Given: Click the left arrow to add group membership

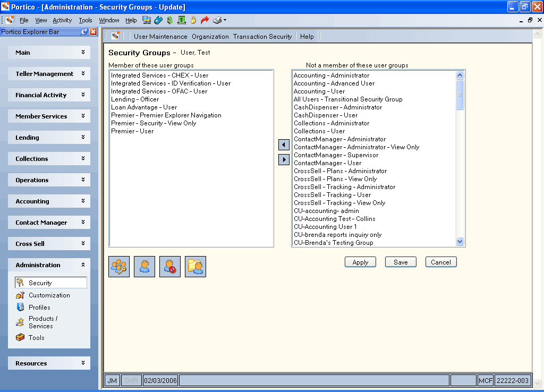Looking at the screenshot, I should click(x=284, y=144).
